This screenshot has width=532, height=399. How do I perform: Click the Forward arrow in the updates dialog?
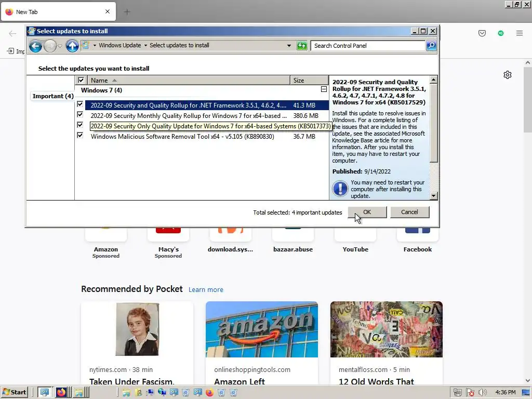click(x=50, y=46)
